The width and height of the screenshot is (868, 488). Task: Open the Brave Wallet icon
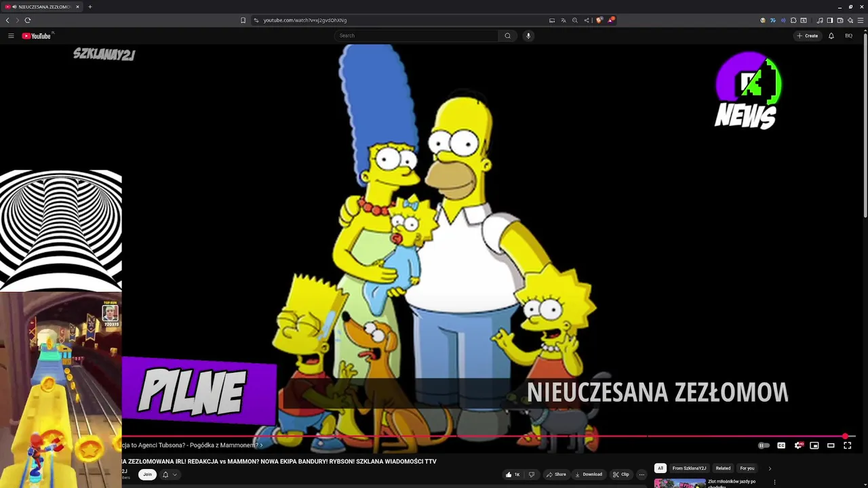(840, 20)
